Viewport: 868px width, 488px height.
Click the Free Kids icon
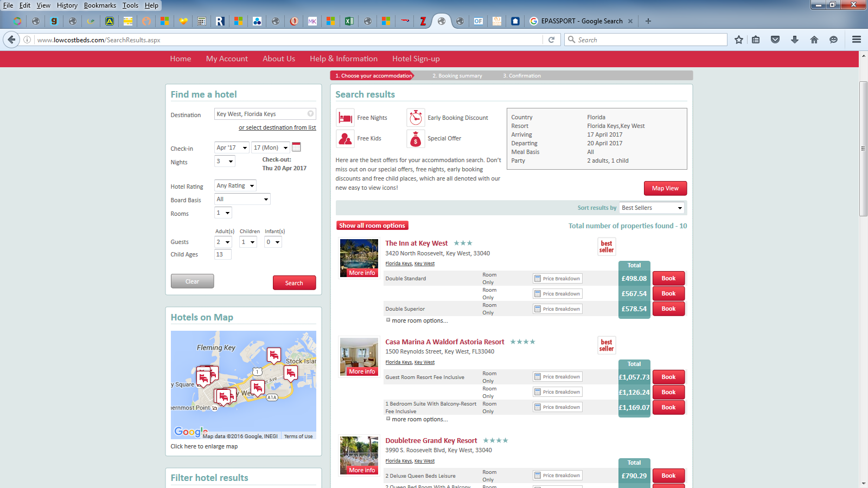(x=345, y=139)
